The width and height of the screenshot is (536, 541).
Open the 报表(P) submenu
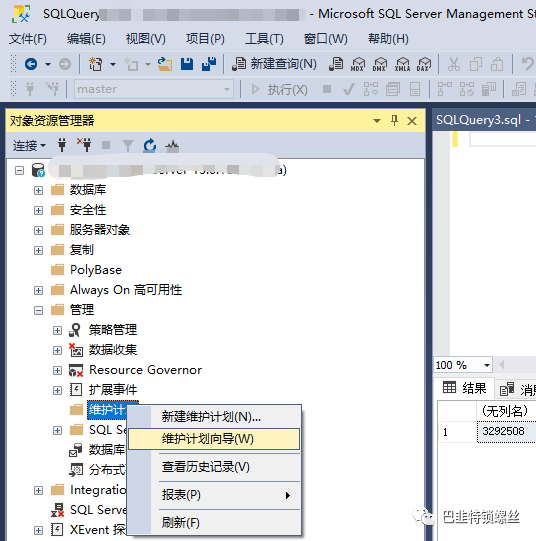(x=214, y=495)
